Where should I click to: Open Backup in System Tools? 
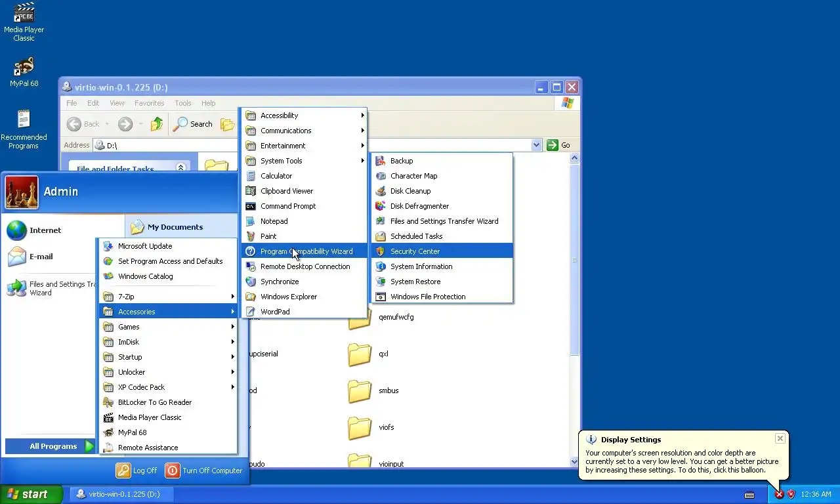[x=442, y=161]
